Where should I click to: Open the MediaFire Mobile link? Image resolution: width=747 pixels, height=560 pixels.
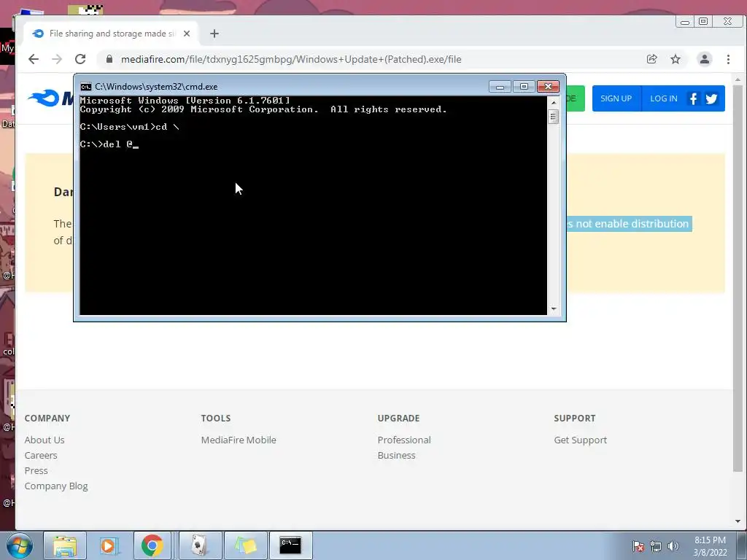(x=239, y=440)
